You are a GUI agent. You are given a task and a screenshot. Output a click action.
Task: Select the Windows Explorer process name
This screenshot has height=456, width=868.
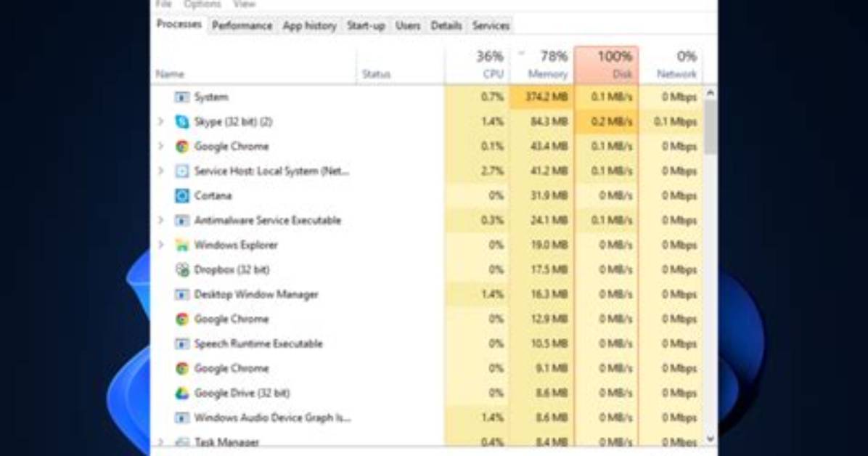236,245
